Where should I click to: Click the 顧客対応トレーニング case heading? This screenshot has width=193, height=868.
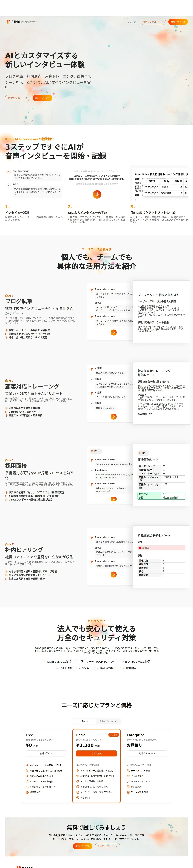click(32, 387)
